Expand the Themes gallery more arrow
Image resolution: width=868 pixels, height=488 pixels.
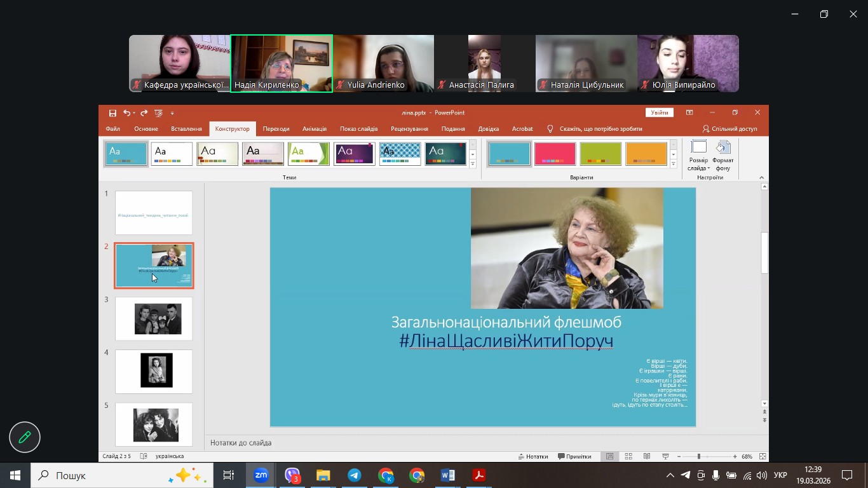(472, 165)
